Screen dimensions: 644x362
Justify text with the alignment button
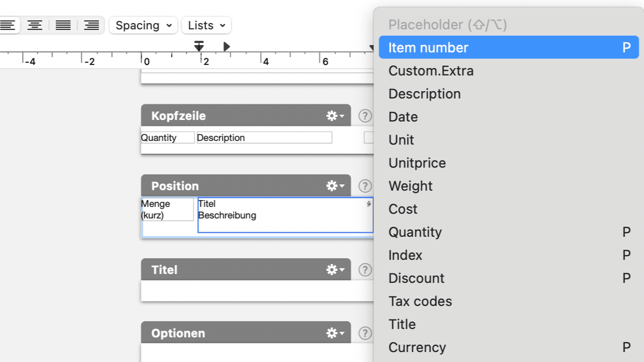point(63,25)
